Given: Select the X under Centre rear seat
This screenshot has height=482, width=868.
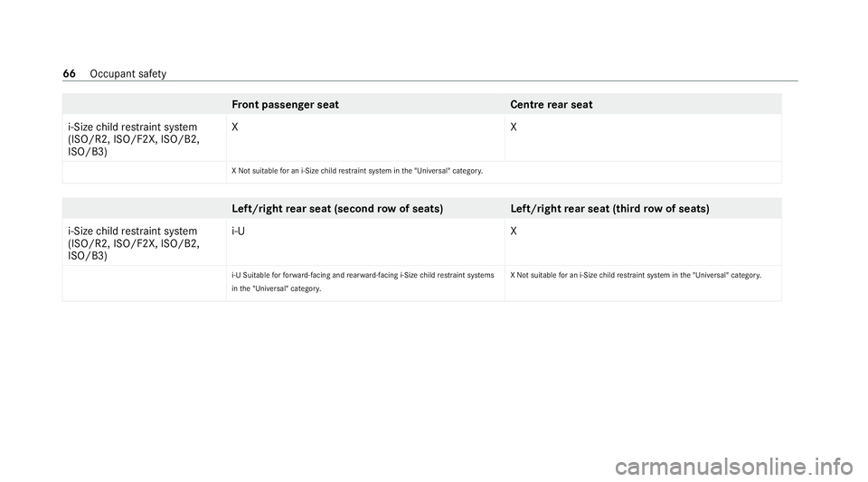Looking at the screenshot, I should [514, 128].
